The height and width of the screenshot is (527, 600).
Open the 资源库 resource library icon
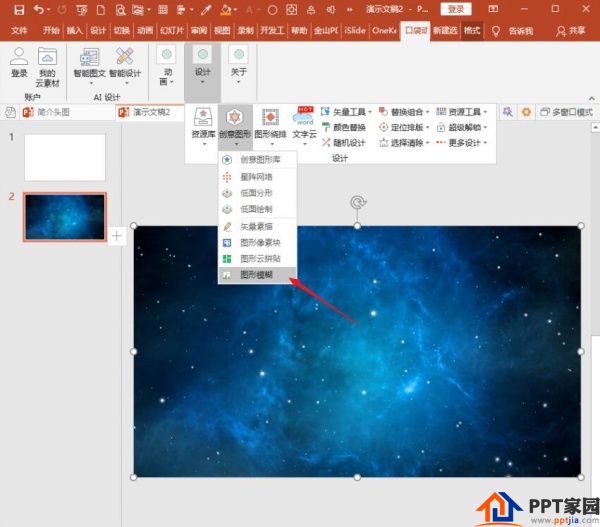pyautogui.click(x=203, y=127)
